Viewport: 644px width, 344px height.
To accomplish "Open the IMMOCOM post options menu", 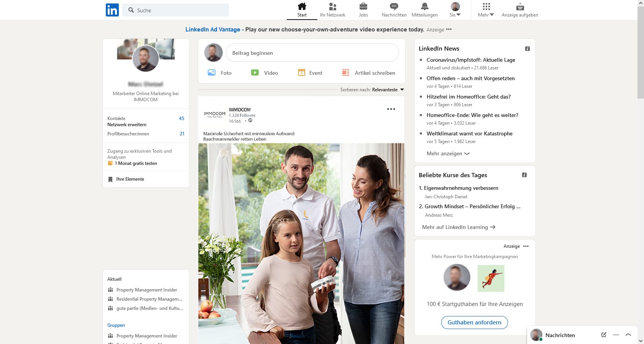I will [x=391, y=109].
